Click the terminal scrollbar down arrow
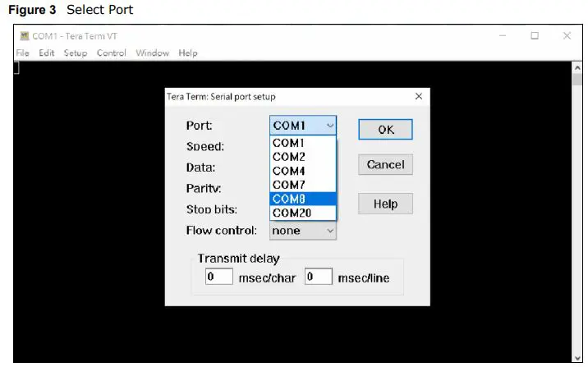This screenshot has height=367, width=588. [x=577, y=358]
